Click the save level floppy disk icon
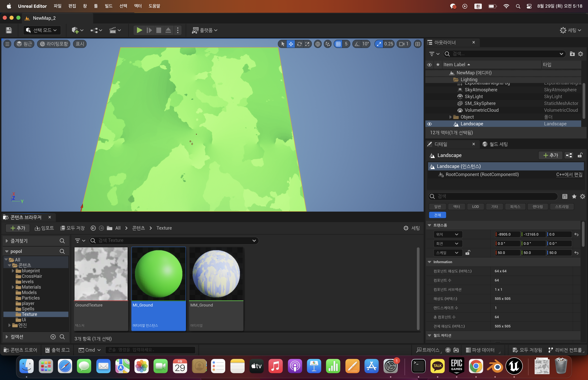Image resolution: width=588 pixels, height=380 pixels. [x=9, y=30]
